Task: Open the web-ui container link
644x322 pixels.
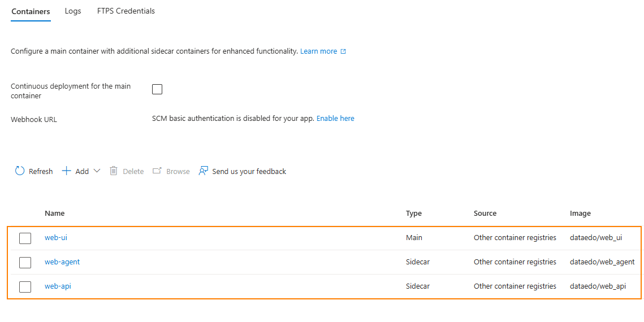Action: (x=56, y=238)
